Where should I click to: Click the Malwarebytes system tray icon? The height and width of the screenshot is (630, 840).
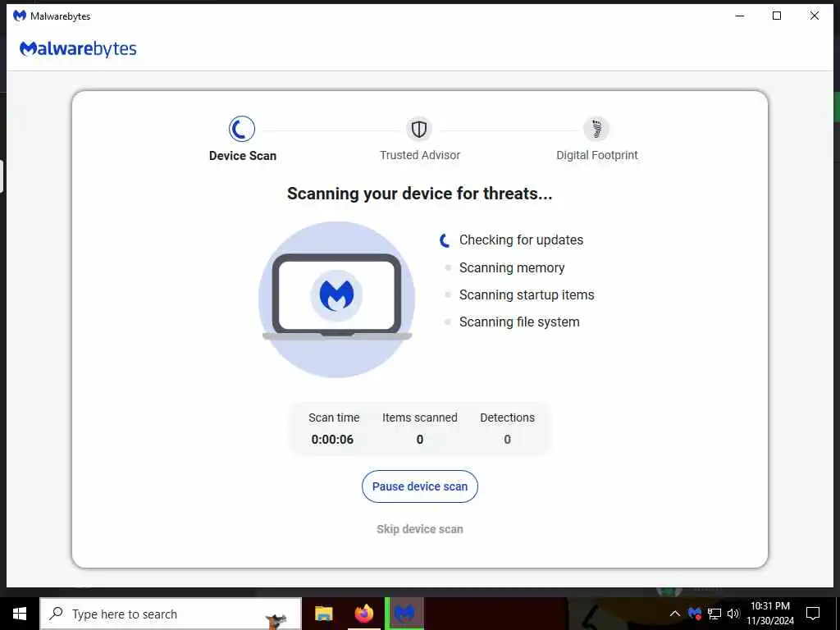695,614
